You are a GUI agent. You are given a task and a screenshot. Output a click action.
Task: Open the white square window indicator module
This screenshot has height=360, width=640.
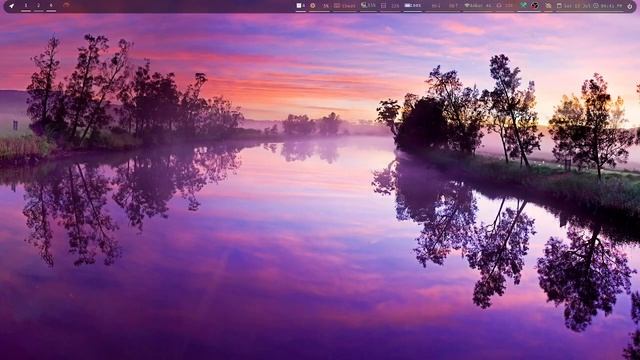301,6
